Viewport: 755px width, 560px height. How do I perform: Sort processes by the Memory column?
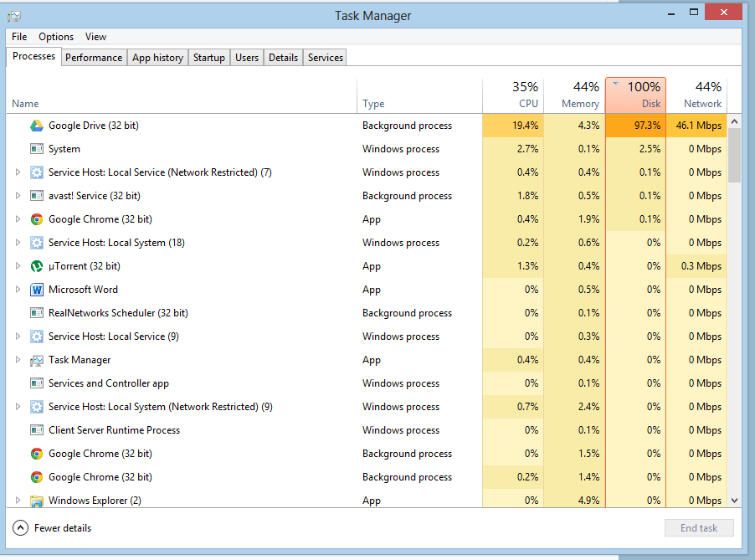click(574, 95)
